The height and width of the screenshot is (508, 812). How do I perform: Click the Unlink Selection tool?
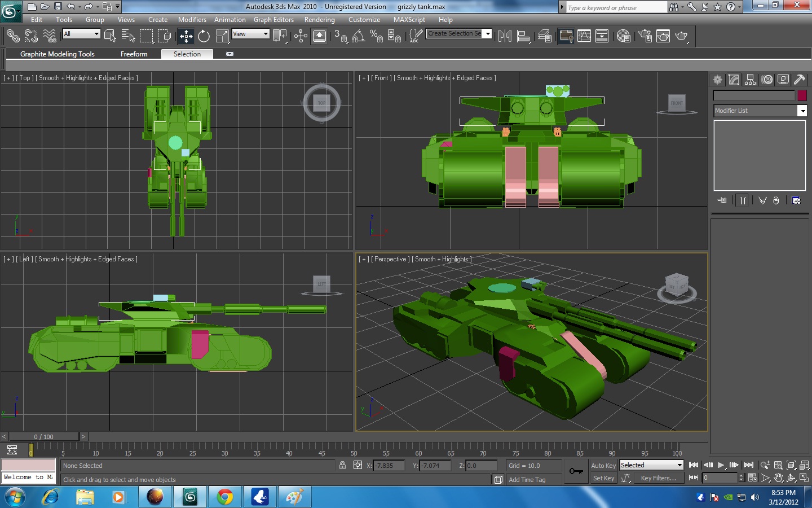click(32, 36)
